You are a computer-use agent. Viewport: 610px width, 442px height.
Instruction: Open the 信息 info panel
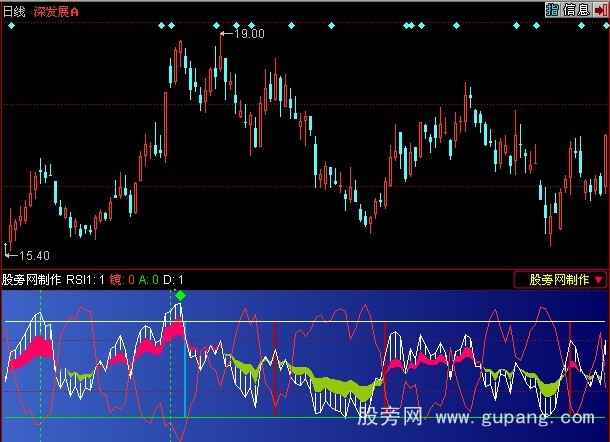coord(576,9)
